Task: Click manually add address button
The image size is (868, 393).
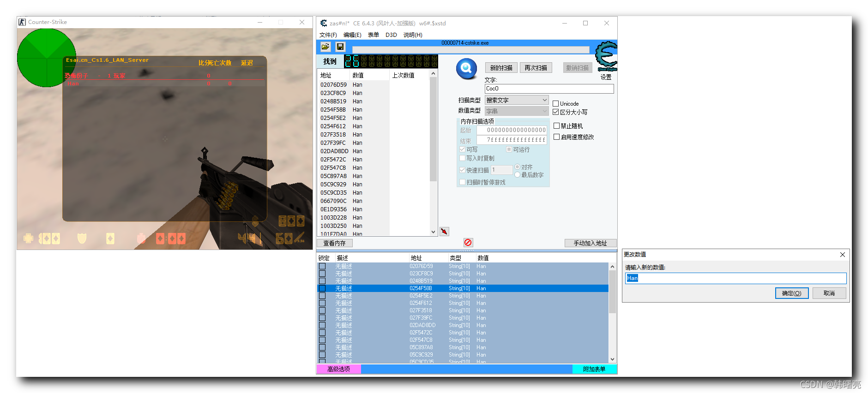Action: tap(590, 243)
